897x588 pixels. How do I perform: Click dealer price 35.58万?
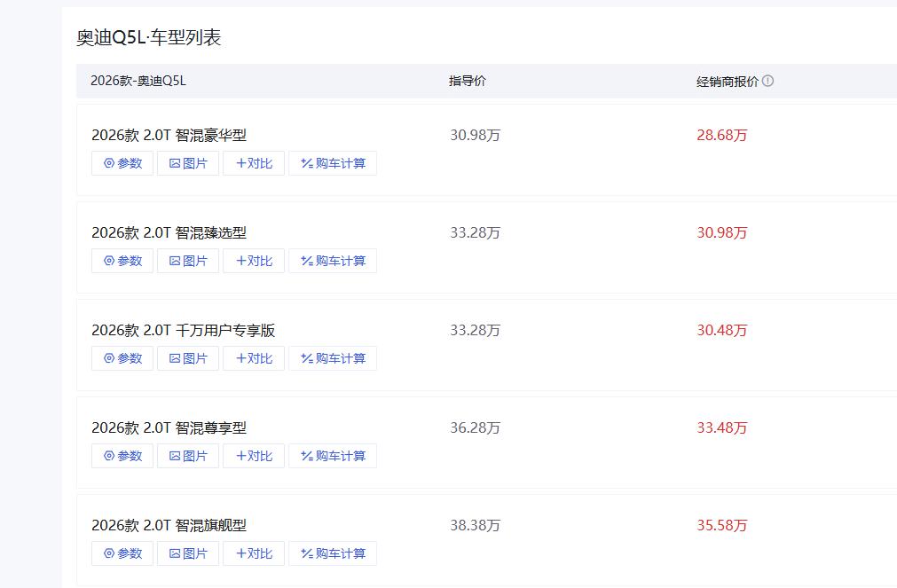coord(722,525)
